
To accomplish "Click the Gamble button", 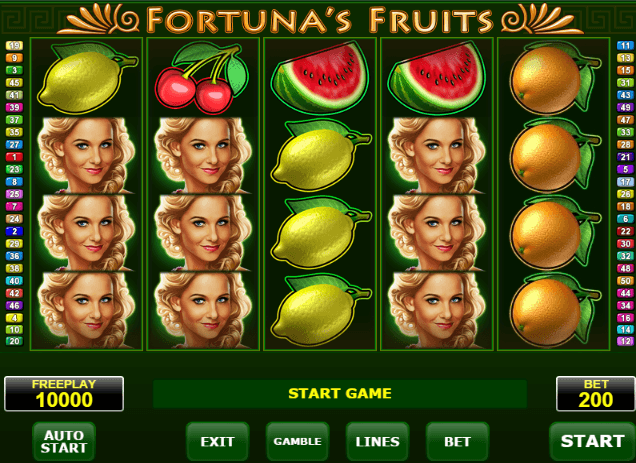I will pyautogui.click(x=297, y=441).
